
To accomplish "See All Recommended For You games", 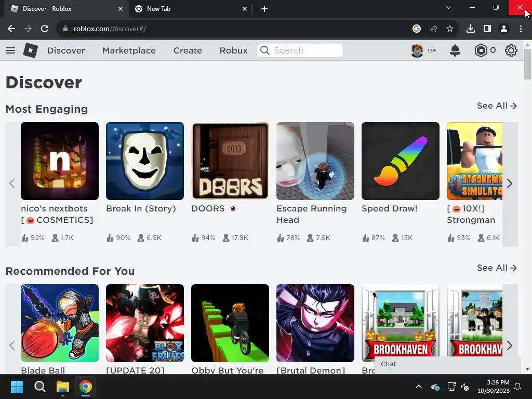I will 497,268.
